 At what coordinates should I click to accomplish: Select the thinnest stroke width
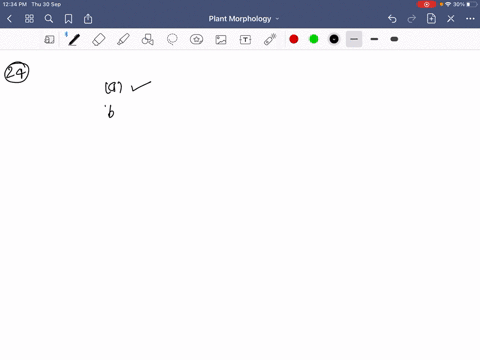(354, 39)
